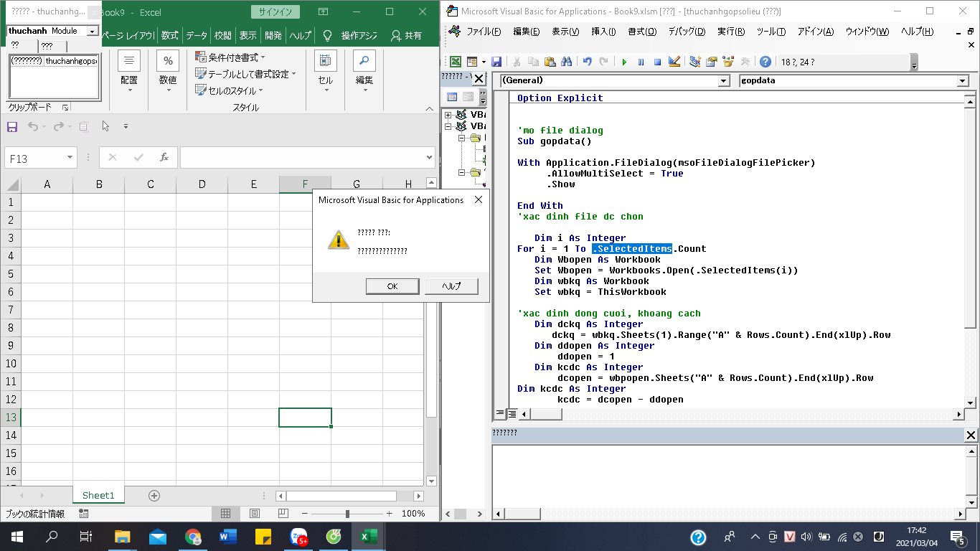This screenshot has width=980, height=551.
Task: Switch to Page Break Preview in status bar
Action: pos(283,514)
